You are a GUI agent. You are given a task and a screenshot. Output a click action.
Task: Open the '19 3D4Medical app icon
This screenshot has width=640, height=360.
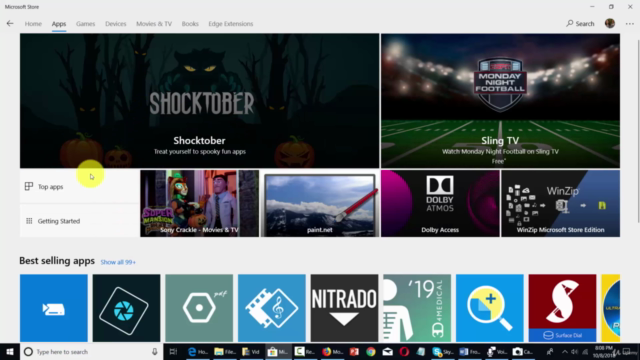click(417, 308)
